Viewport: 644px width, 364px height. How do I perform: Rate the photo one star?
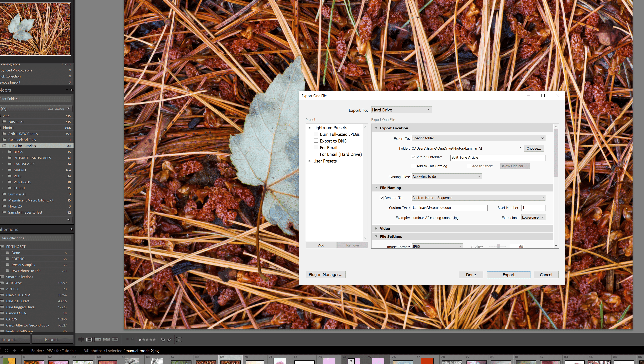[x=140, y=339]
